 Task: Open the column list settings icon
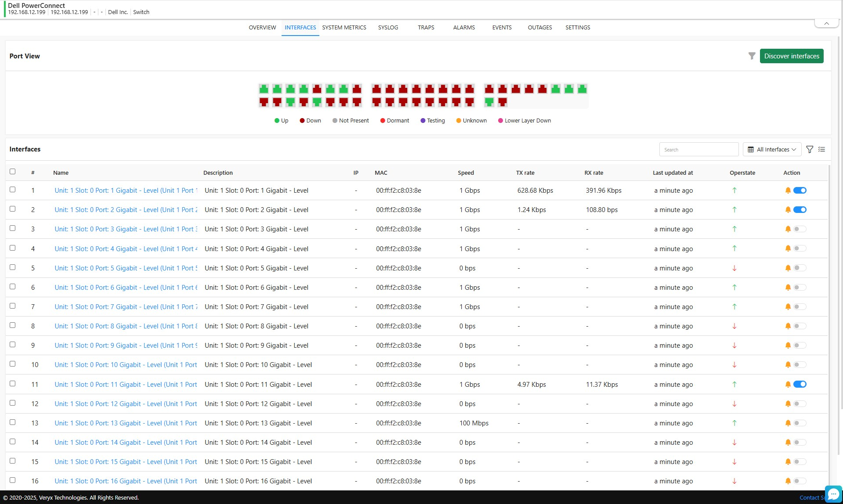[821, 150]
